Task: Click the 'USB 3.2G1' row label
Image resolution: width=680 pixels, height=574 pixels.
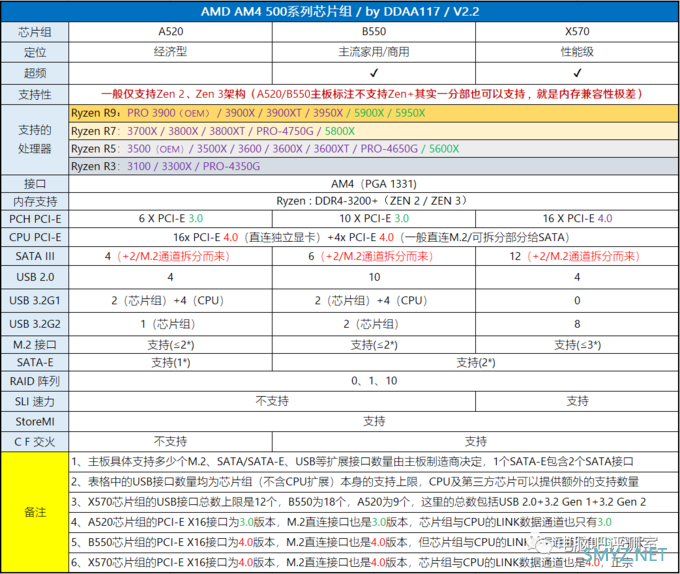Action: coord(35,300)
